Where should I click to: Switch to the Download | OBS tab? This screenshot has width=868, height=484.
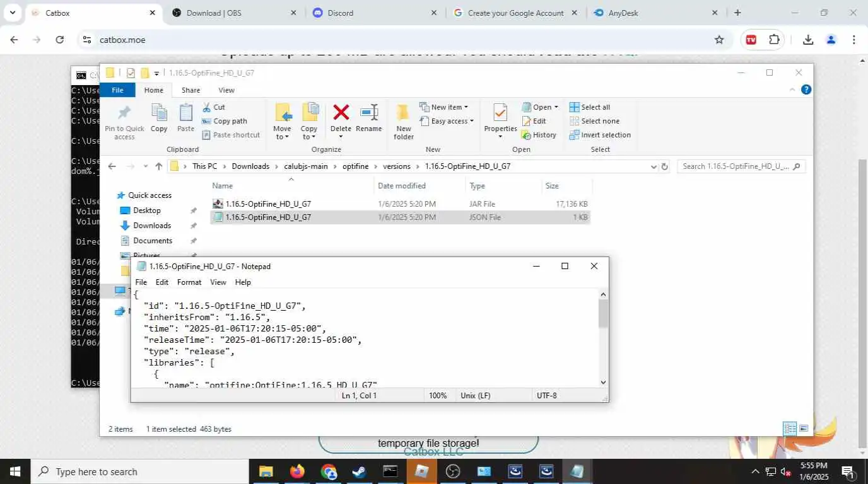tap(235, 13)
